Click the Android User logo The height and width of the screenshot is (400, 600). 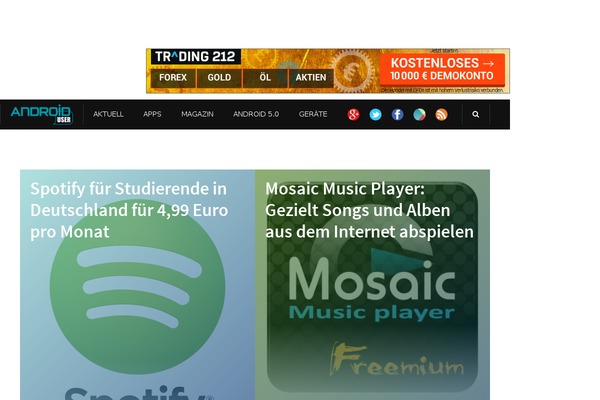(x=41, y=114)
